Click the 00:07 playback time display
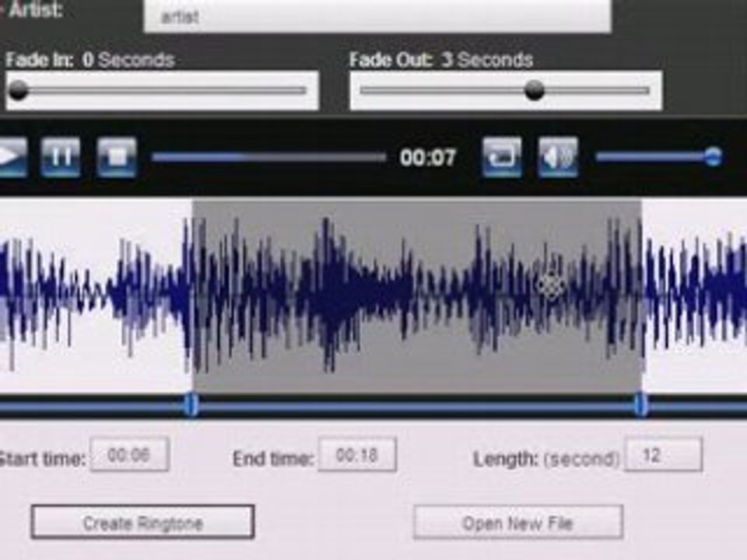Viewport: 747px width, 560px height. (x=428, y=158)
